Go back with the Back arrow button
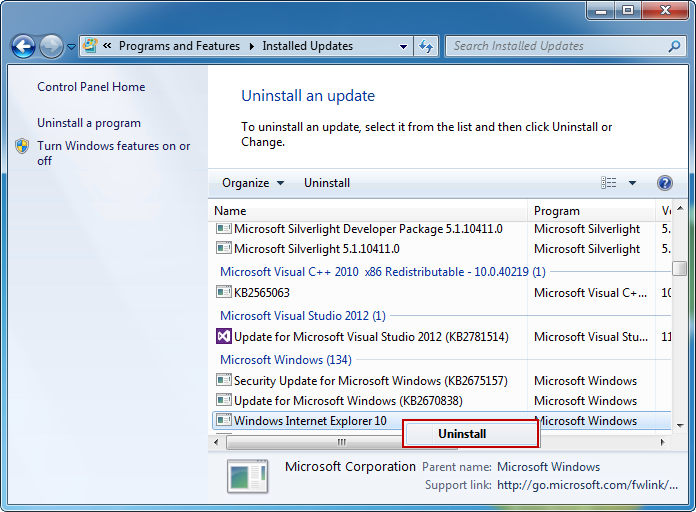 pos(23,46)
